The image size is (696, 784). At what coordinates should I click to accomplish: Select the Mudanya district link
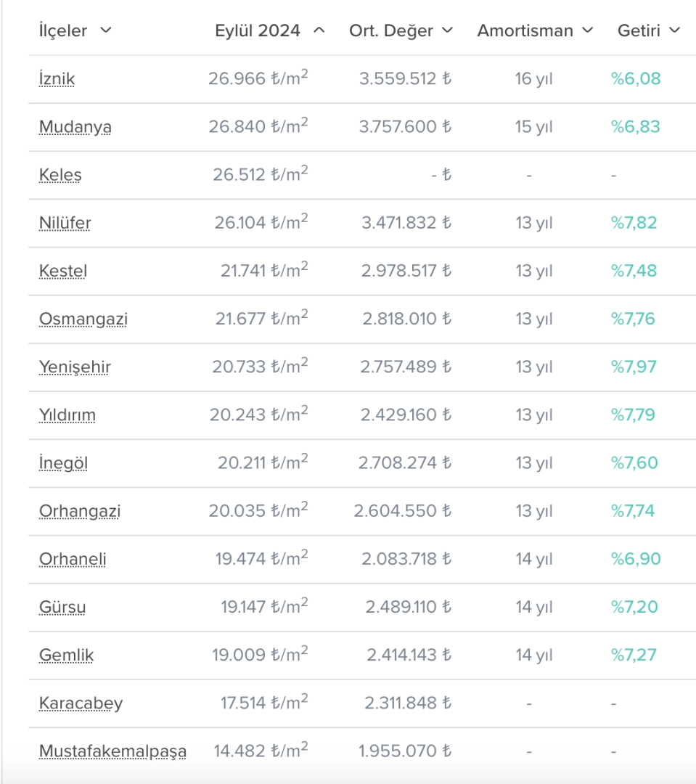75,127
